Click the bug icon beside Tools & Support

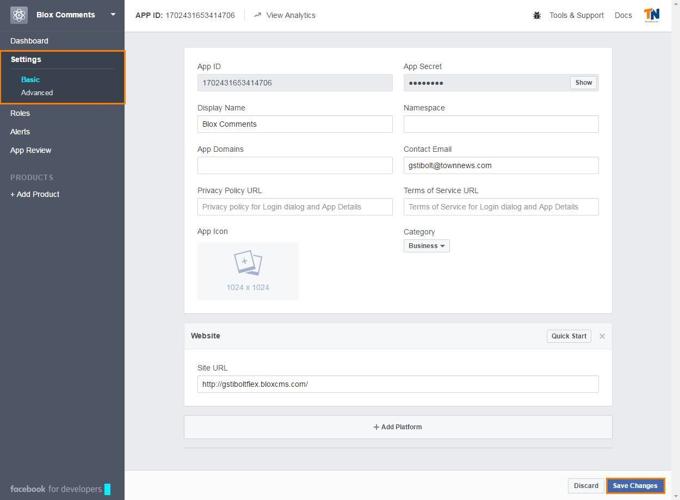[537, 15]
